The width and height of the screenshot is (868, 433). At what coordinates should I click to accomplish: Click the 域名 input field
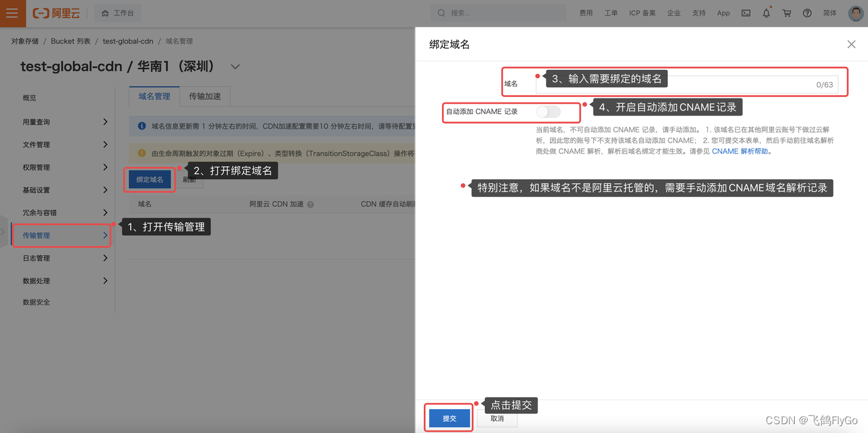click(x=687, y=84)
